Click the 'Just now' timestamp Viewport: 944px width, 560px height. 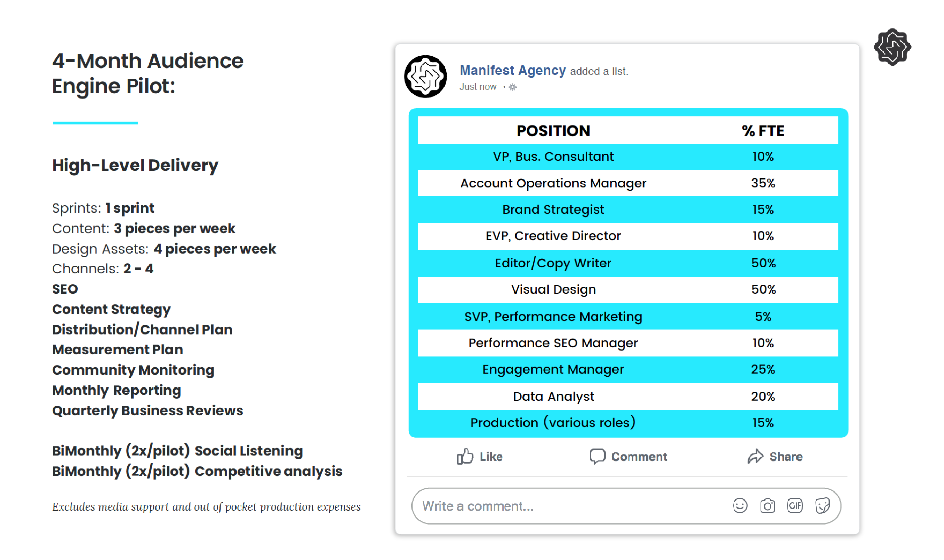(x=478, y=87)
